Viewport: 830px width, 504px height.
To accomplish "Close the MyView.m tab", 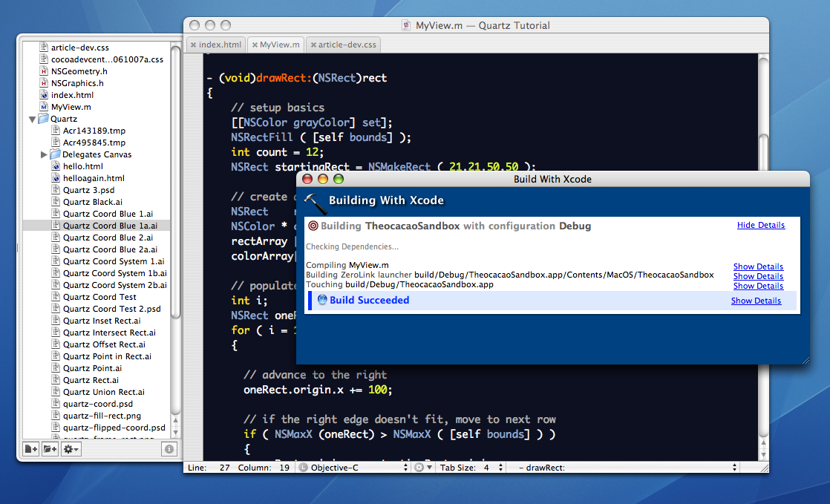I will 255,45.
